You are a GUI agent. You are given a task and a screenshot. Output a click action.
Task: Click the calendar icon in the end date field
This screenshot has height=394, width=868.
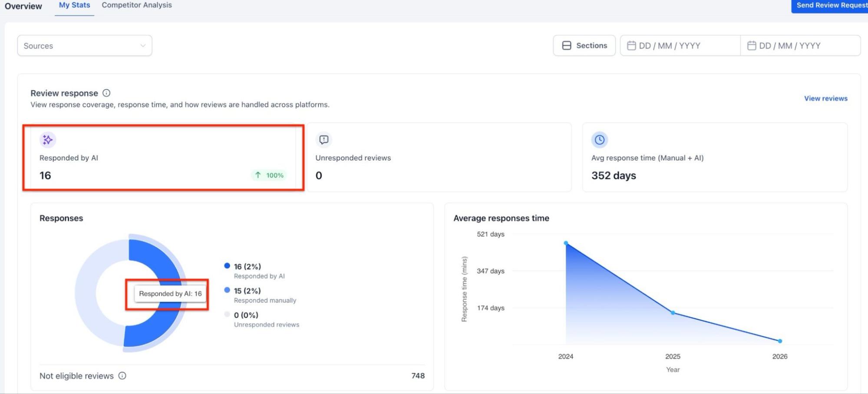tap(752, 46)
